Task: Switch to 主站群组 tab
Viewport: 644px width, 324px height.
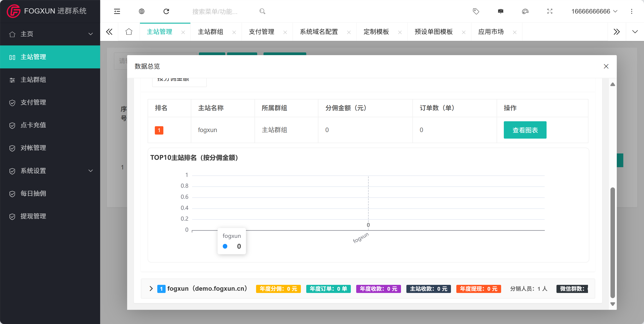Action: pyautogui.click(x=210, y=32)
